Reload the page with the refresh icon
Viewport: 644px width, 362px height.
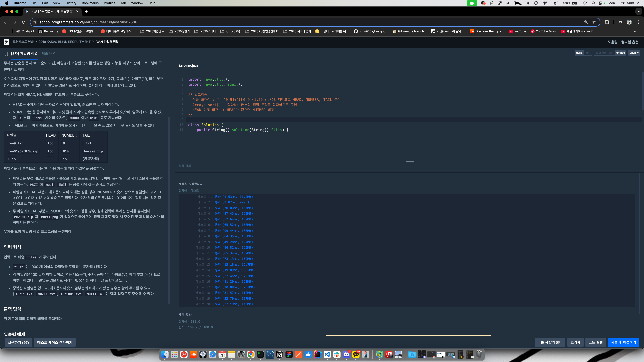24,22
